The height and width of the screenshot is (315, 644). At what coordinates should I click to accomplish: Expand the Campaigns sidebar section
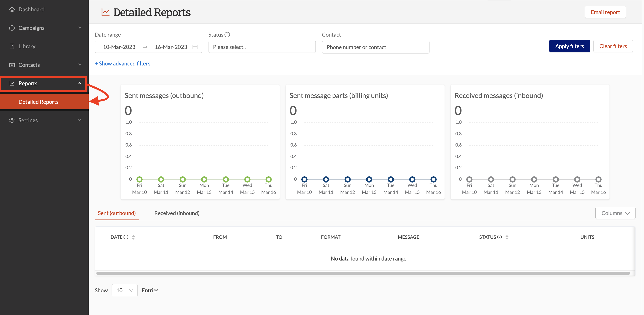80,28
